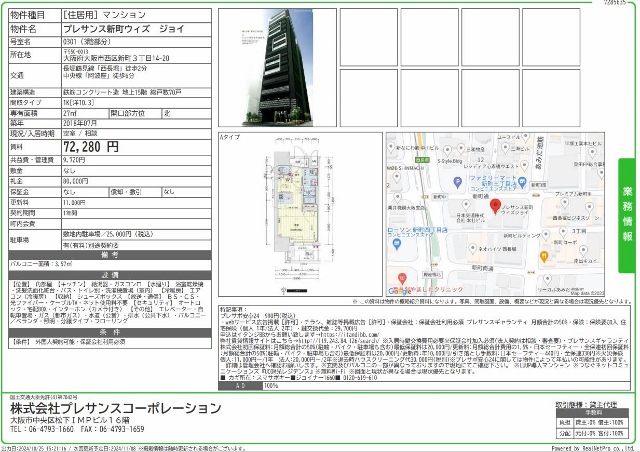
Task: Click the 敷地内駐車場 25,000円 parking entry
Action: click(x=108, y=234)
